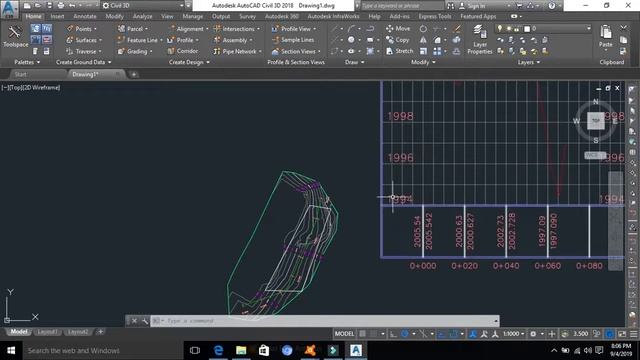640x360 pixels.
Task: Click the Array tool icon
Action: pyautogui.click(x=437, y=51)
